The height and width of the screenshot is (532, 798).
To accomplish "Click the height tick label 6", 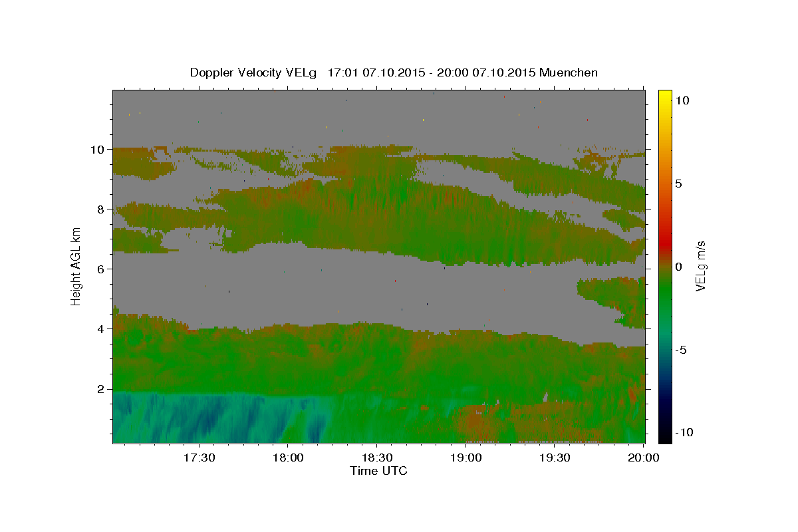I will (101, 269).
